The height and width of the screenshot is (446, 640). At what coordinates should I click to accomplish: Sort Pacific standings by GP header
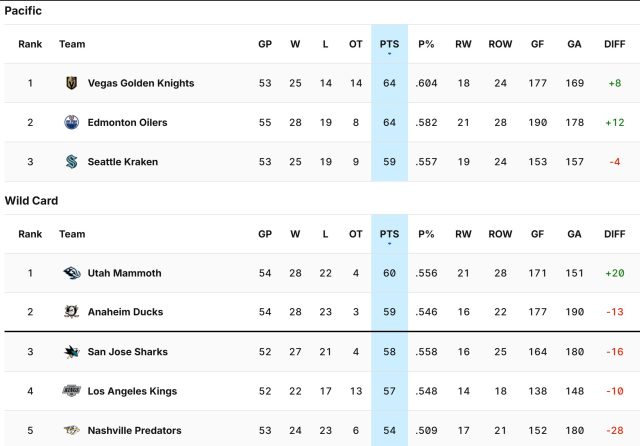click(265, 44)
